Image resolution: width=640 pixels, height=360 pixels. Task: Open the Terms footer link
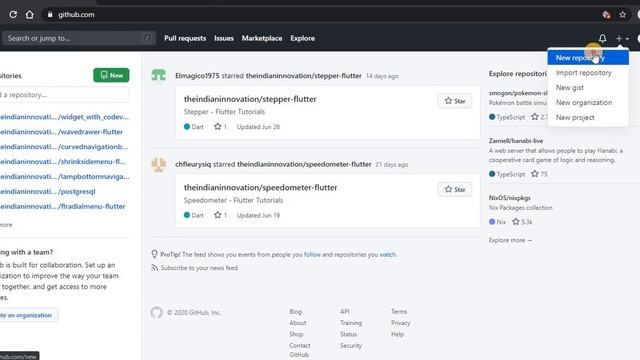pyautogui.click(x=399, y=311)
